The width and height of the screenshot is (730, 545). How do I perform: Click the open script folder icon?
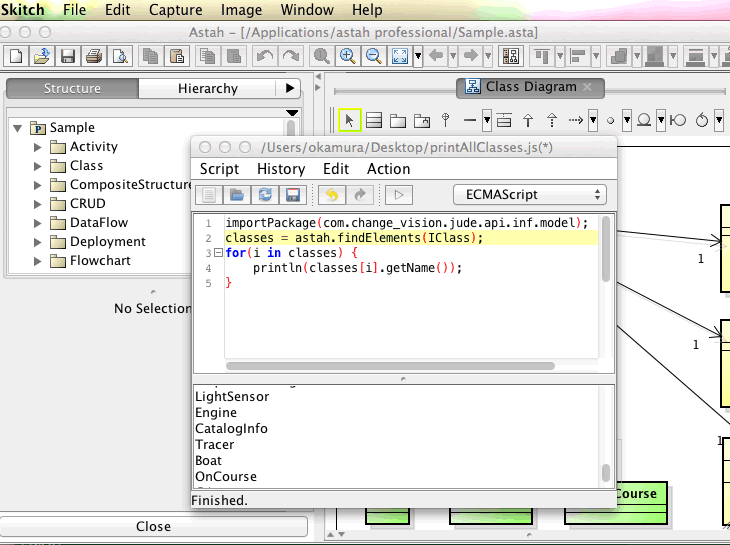coord(237,195)
